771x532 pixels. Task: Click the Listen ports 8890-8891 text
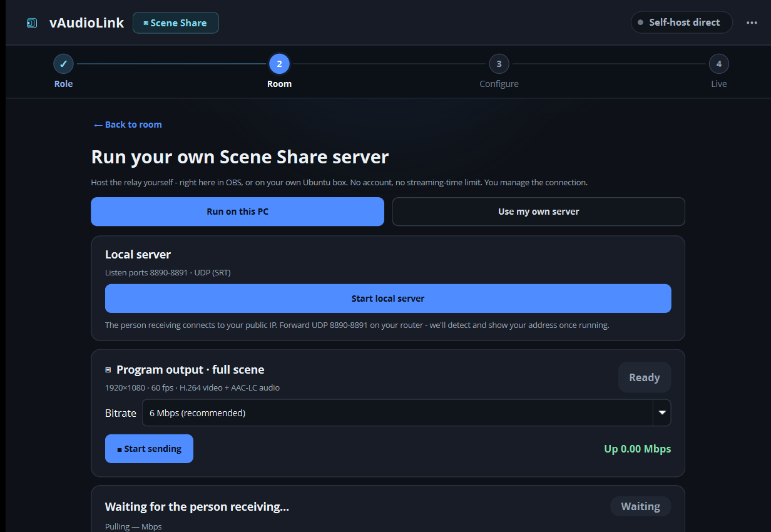(x=168, y=272)
